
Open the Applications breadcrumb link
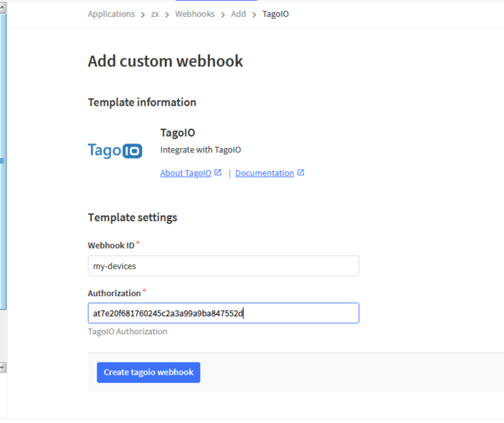111,14
